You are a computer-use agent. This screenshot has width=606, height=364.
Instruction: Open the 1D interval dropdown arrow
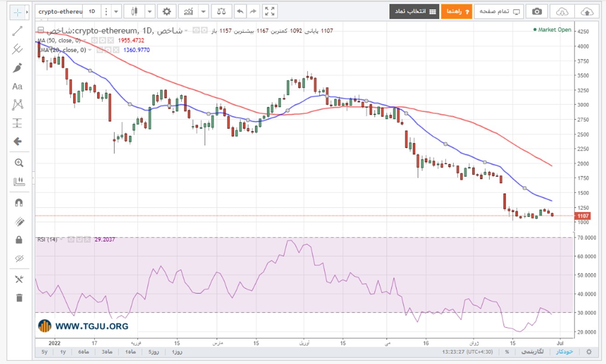(117, 11)
